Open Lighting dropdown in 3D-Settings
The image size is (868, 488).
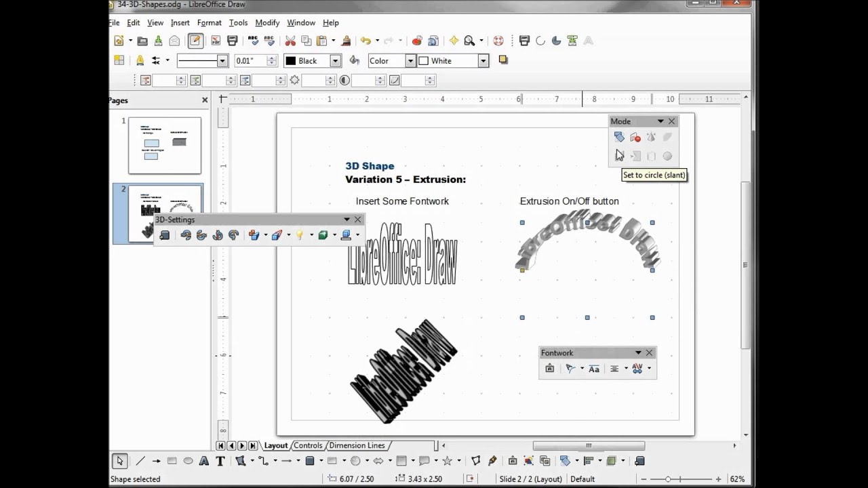(311, 235)
